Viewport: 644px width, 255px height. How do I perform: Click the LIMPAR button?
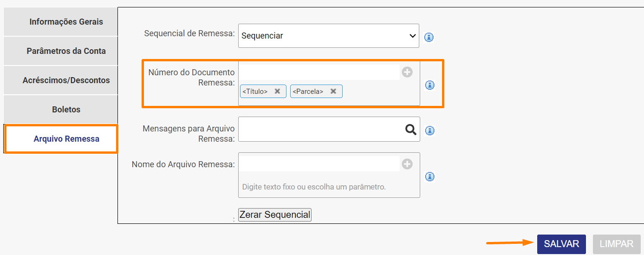(x=616, y=244)
